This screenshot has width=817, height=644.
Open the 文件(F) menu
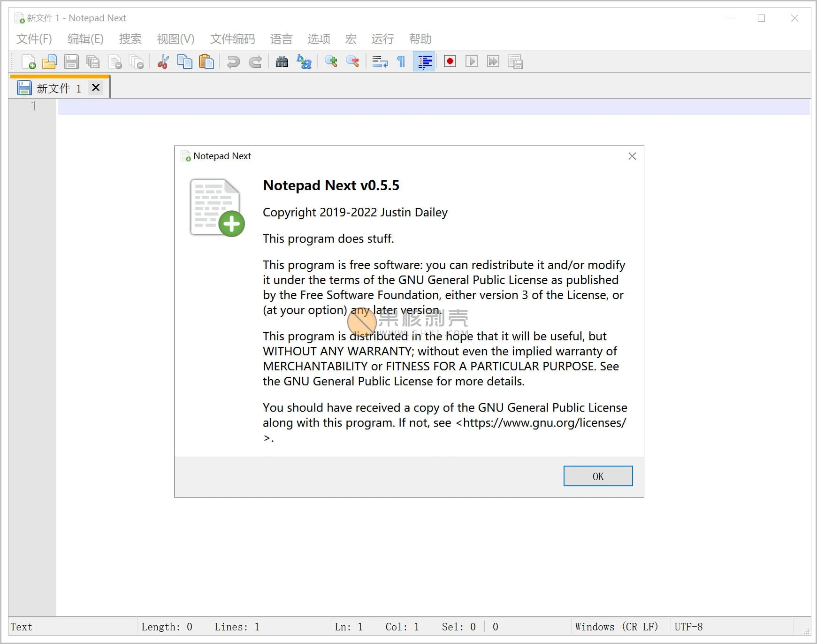click(x=34, y=39)
